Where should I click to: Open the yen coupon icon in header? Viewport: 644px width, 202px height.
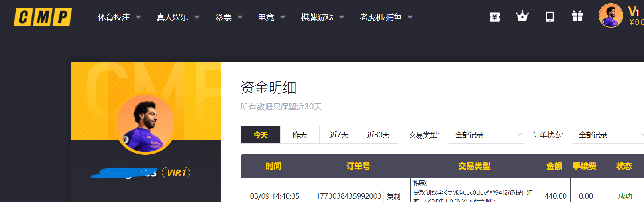[x=495, y=17]
